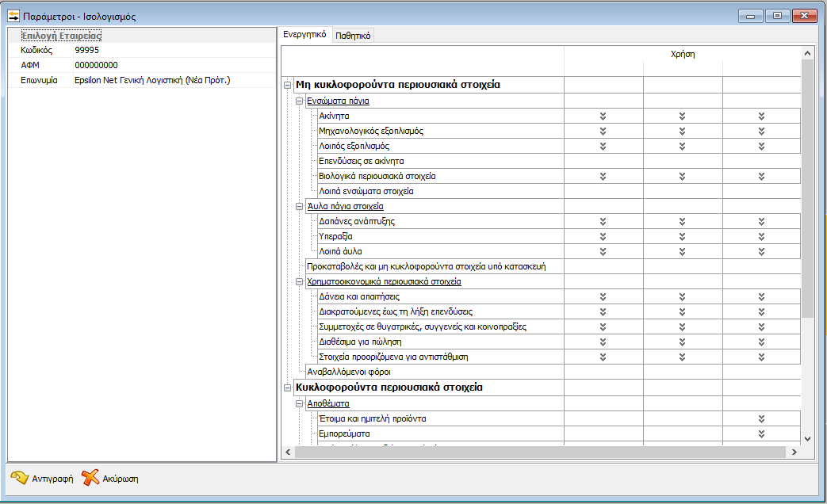
Task: Click the red X Ακύρωση icon
Action: [x=90, y=478]
